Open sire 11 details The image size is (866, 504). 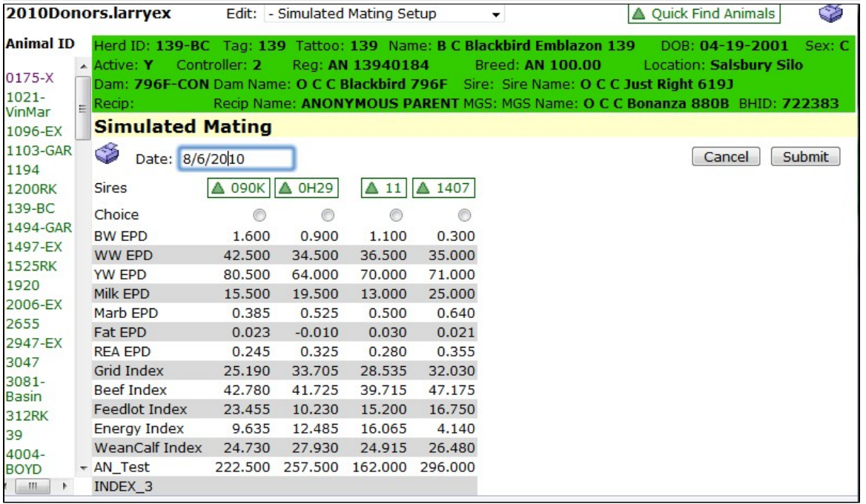tap(384, 188)
